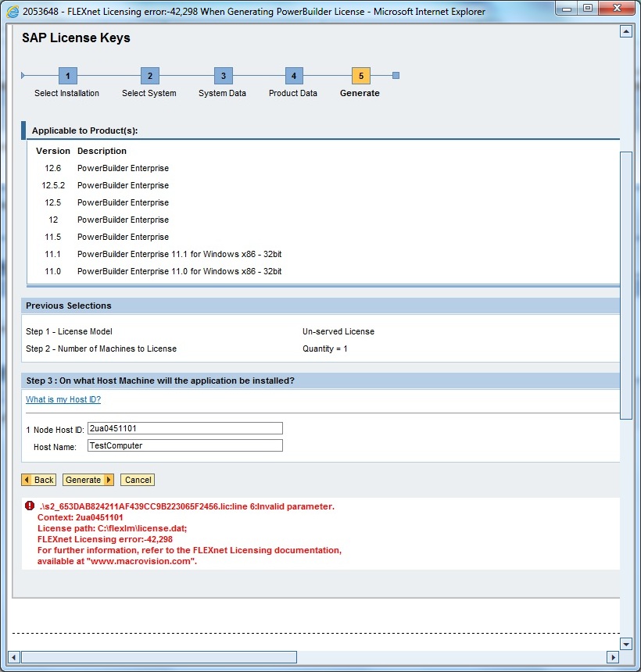This screenshot has height=672, width=641.
Task: Click the Back button
Action: click(x=38, y=480)
